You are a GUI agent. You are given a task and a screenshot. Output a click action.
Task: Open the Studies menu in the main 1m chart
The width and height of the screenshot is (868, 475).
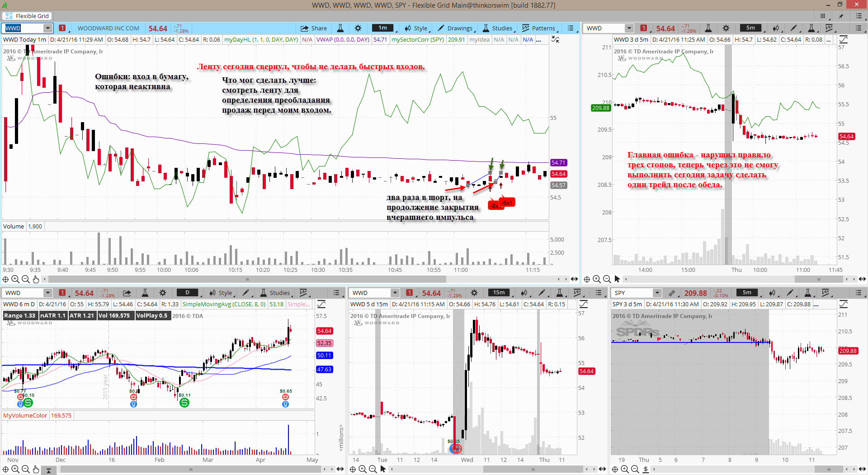click(x=498, y=28)
